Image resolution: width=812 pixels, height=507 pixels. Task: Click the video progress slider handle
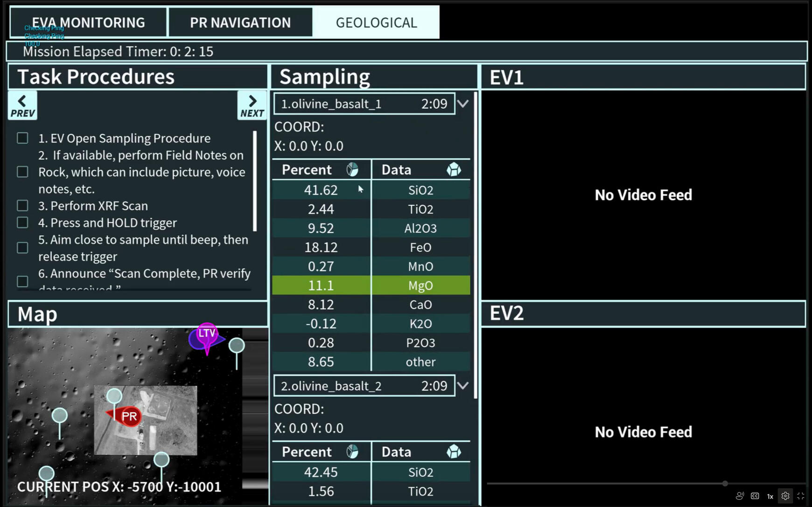coord(725,484)
